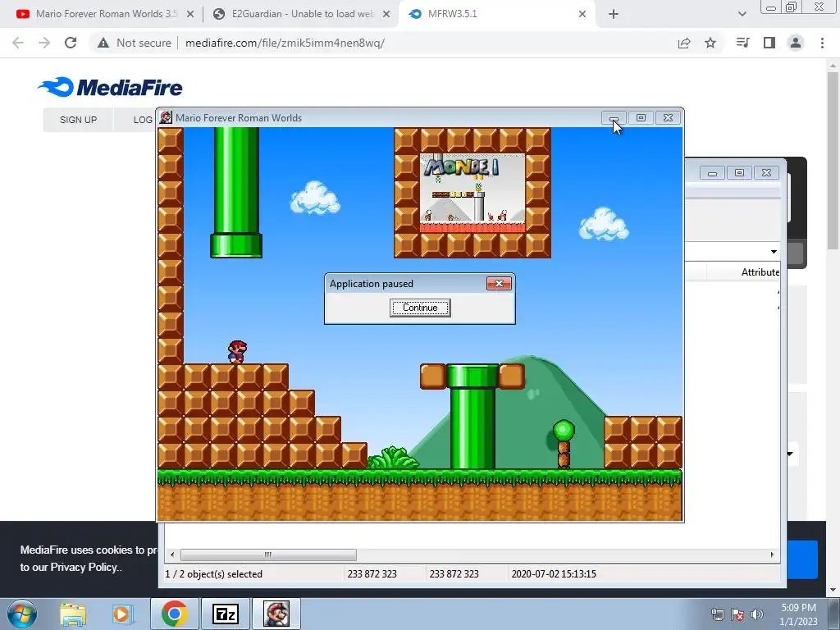Viewport: 840px width, 630px height.
Task: Click the MediaFire logo
Action: [x=111, y=87]
